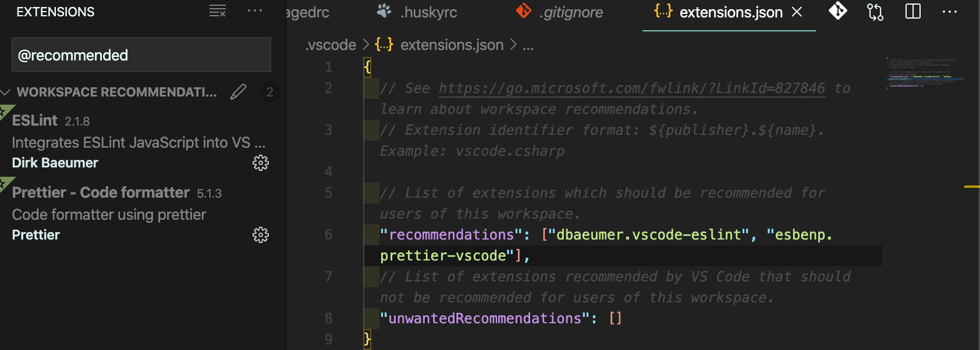Open ESLint extension manage gear

coord(261,163)
